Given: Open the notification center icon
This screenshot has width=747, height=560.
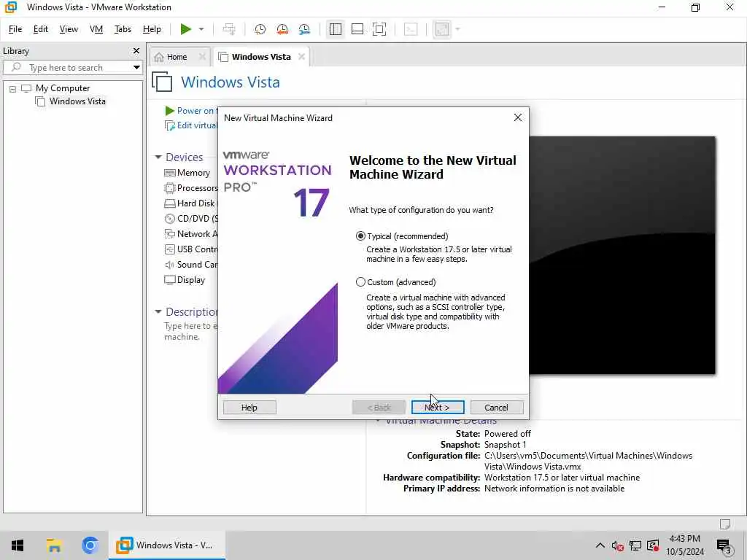Looking at the screenshot, I should (724, 546).
